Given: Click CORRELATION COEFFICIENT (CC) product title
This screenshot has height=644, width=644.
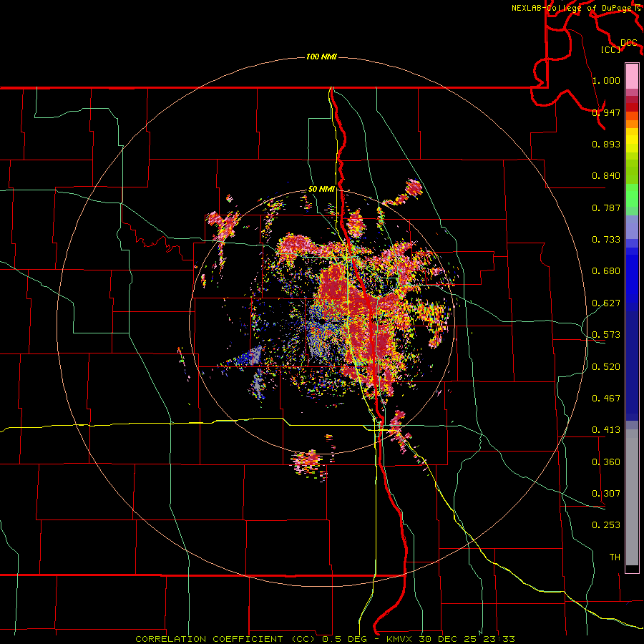Looking at the screenshot, I should tap(227, 639).
